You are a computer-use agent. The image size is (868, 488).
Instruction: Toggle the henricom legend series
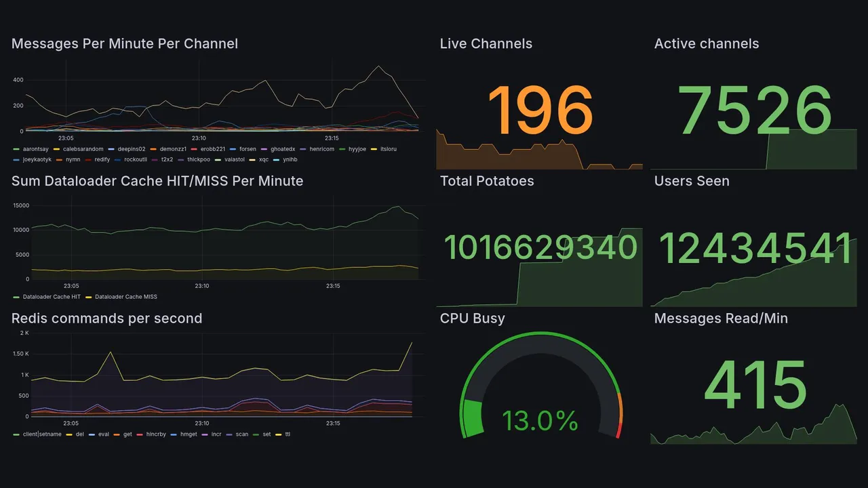[321, 149]
